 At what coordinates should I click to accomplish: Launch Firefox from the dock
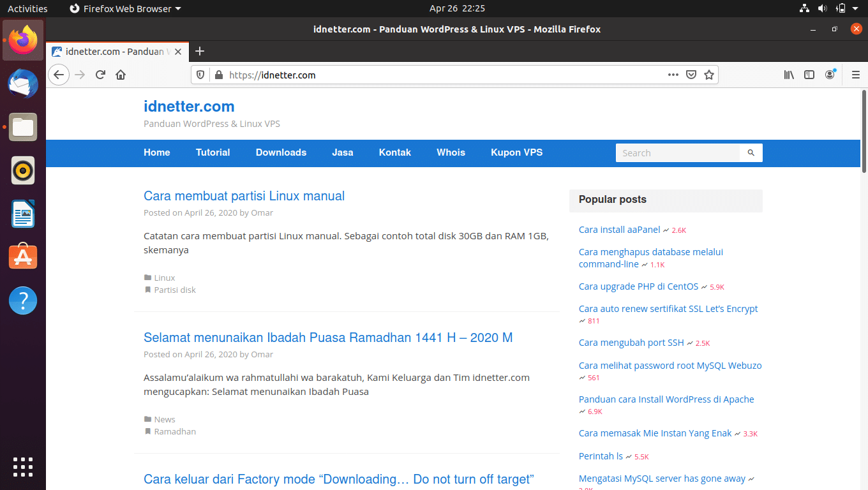pyautogui.click(x=23, y=40)
